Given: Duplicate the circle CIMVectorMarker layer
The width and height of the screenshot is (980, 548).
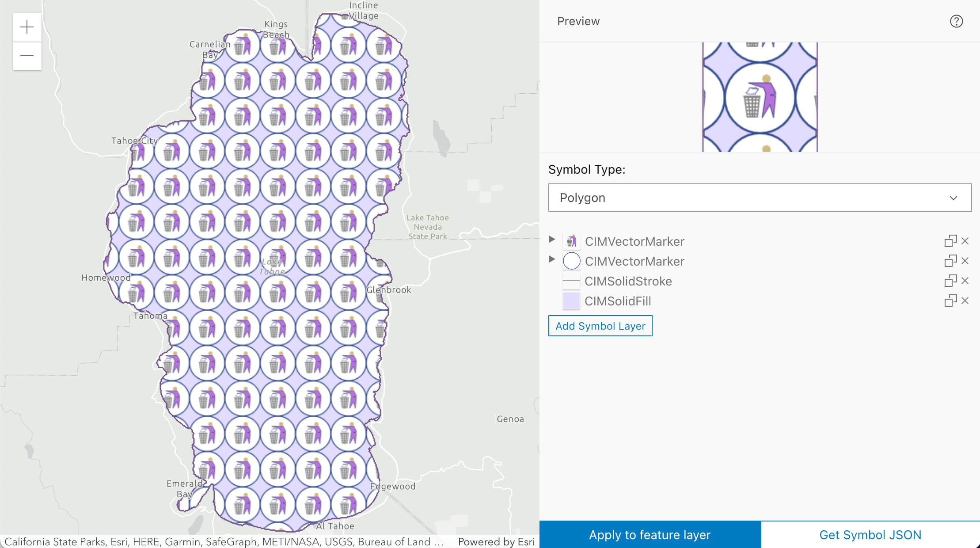Looking at the screenshot, I should pyautogui.click(x=950, y=261).
